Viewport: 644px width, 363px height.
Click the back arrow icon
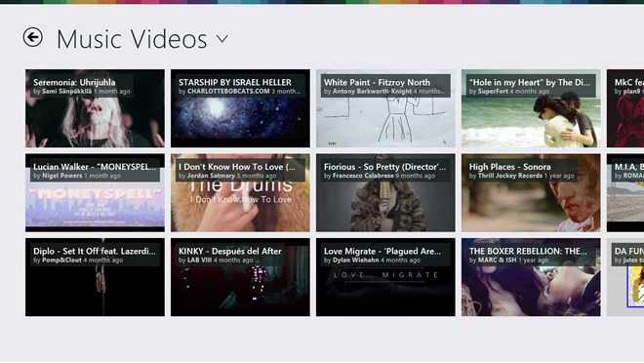[x=33, y=38]
